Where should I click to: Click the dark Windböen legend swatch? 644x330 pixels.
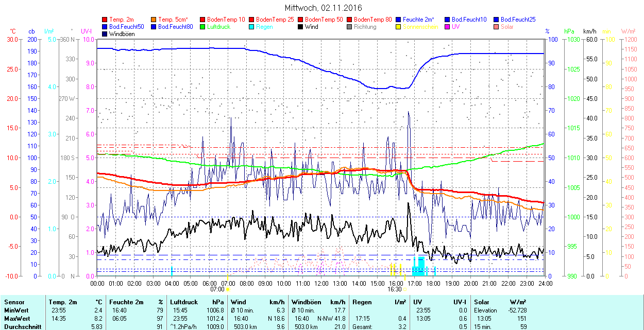pyautogui.click(x=105, y=34)
